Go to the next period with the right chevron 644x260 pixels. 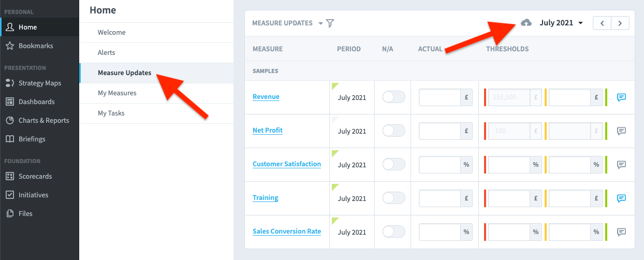(x=620, y=23)
